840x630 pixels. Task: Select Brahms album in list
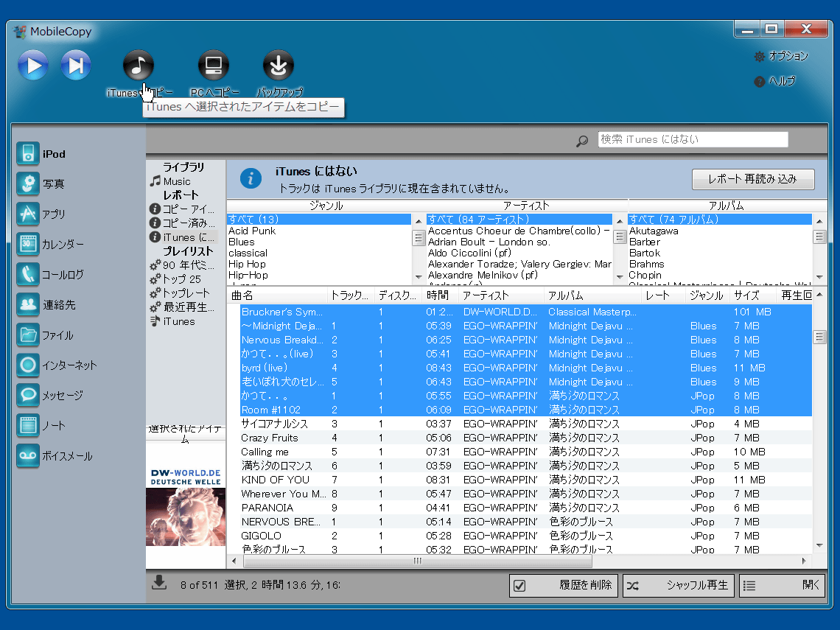point(720,264)
